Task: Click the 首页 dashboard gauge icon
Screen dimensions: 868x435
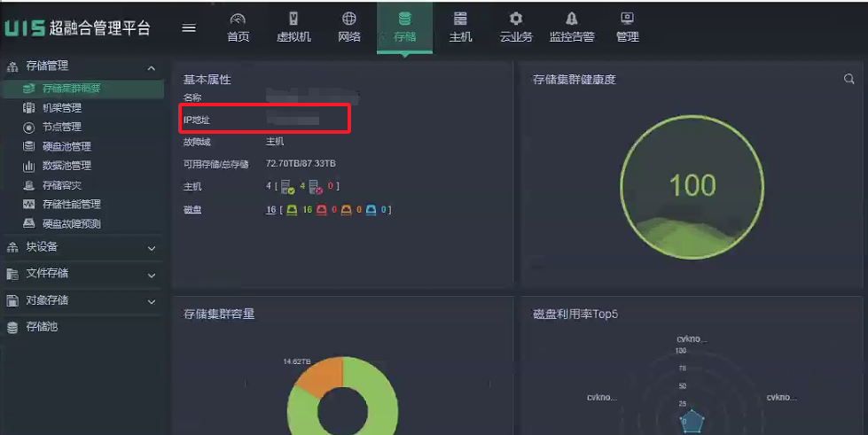Action: pos(238,19)
